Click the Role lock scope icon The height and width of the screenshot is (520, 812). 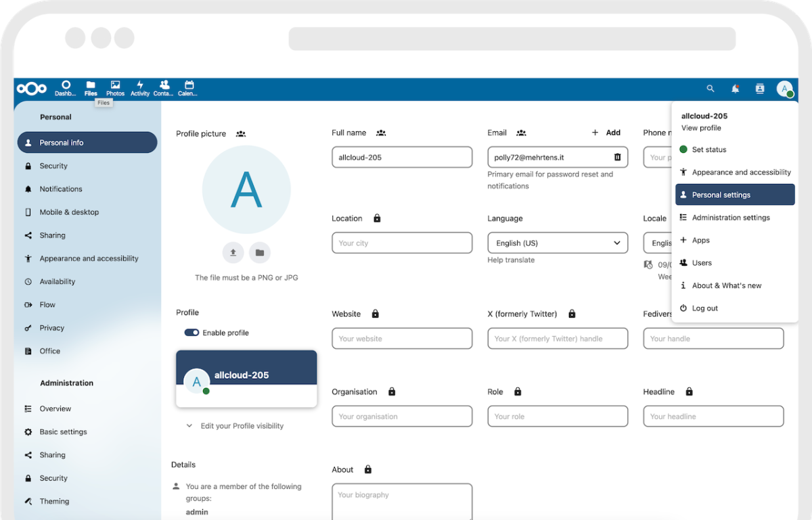pos(518,392)
